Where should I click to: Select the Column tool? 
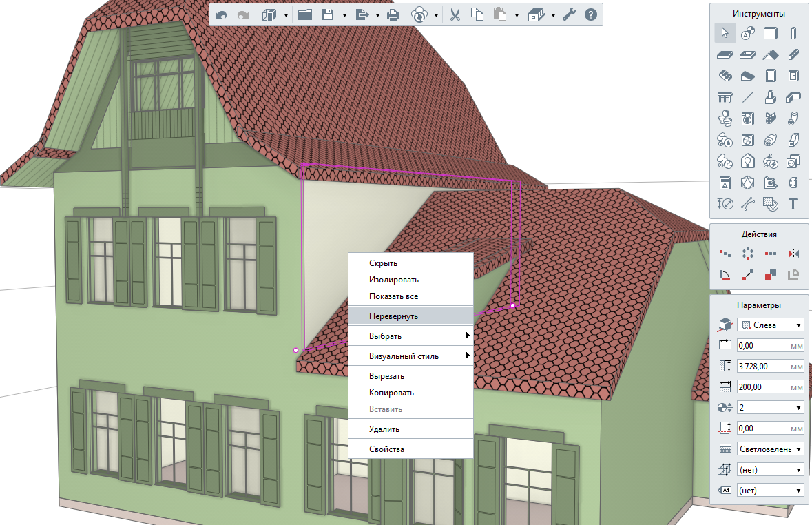pyautogui.click(x=793, y=33)
